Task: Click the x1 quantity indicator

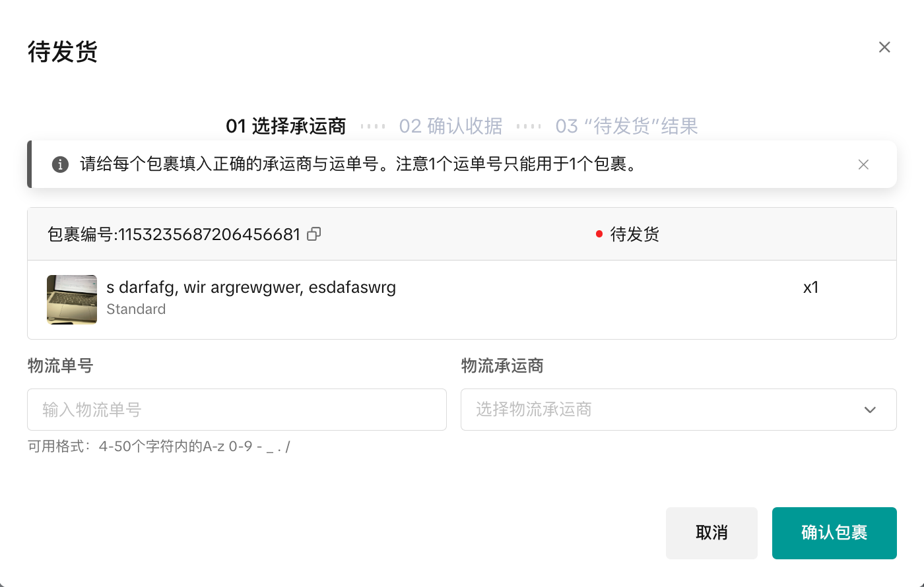Action: click(x=810, y=288)
